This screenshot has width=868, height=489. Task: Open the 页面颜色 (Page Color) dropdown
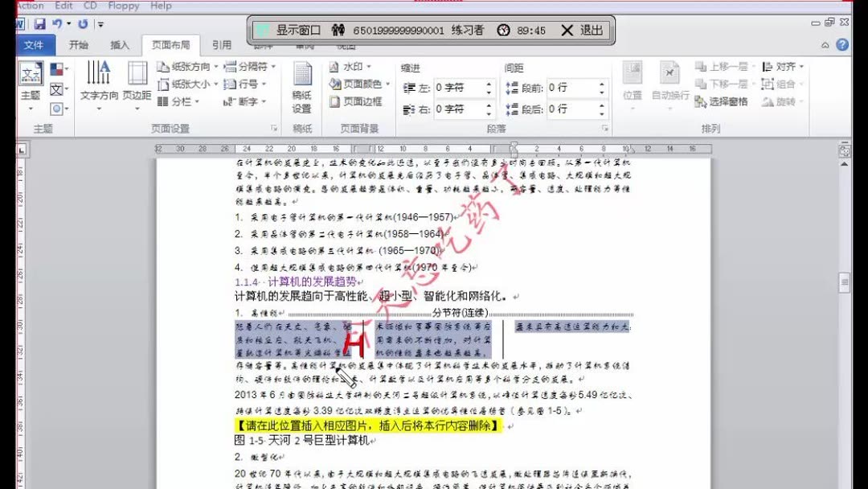[358, 84]
